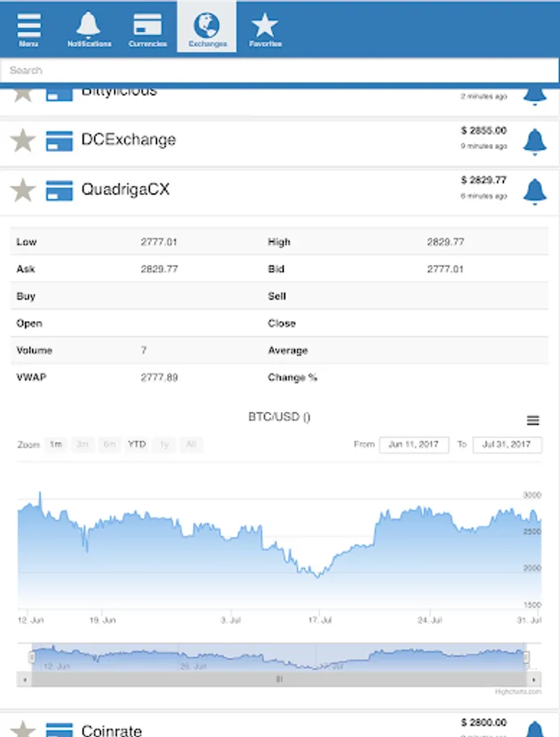Set chart zoom to All
The height and width of the screenshot is (737, 560).
[x=191, y=444]
